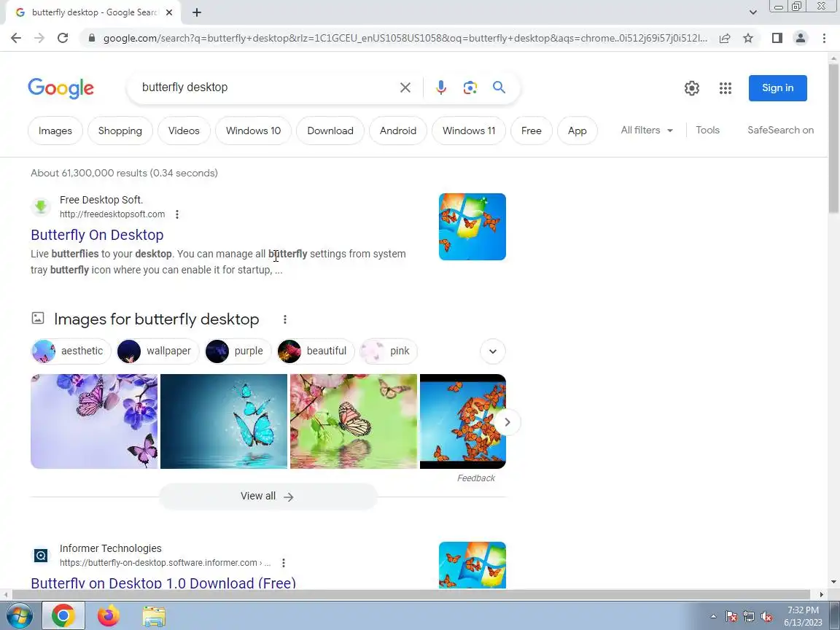The width and height of the screenshot is (840, 630).
Task: Go to Google homepage via logo
Action: pyautogui.click(x=61, y=88)
